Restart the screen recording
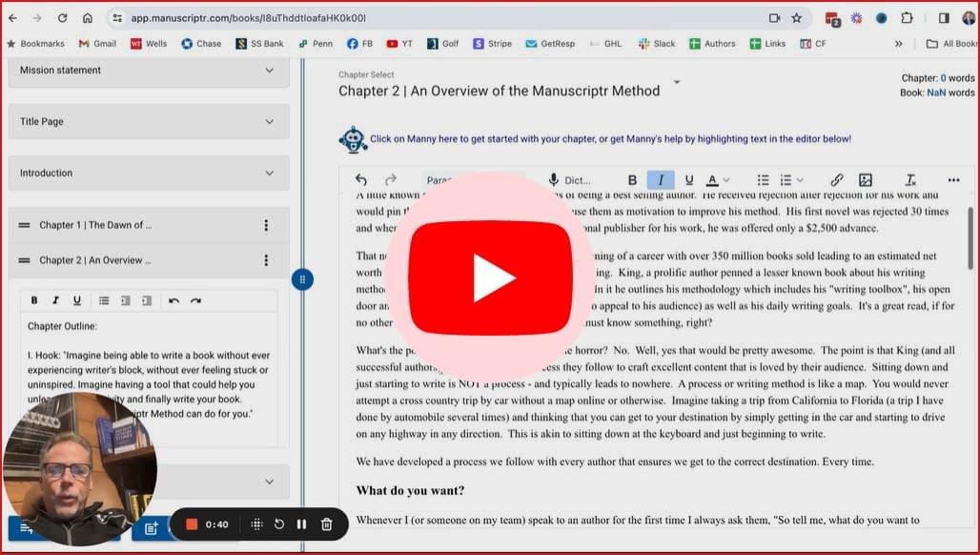This screenshot has width=980, height=555. coord(279,524)
